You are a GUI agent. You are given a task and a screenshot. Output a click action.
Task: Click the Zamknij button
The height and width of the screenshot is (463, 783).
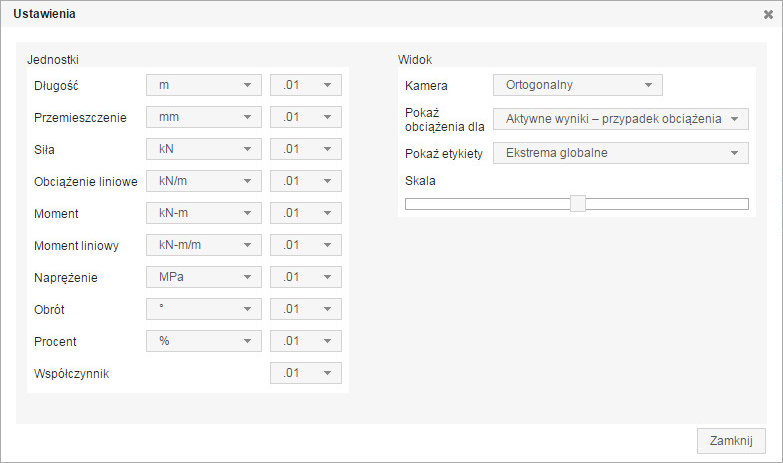(731, 440)
